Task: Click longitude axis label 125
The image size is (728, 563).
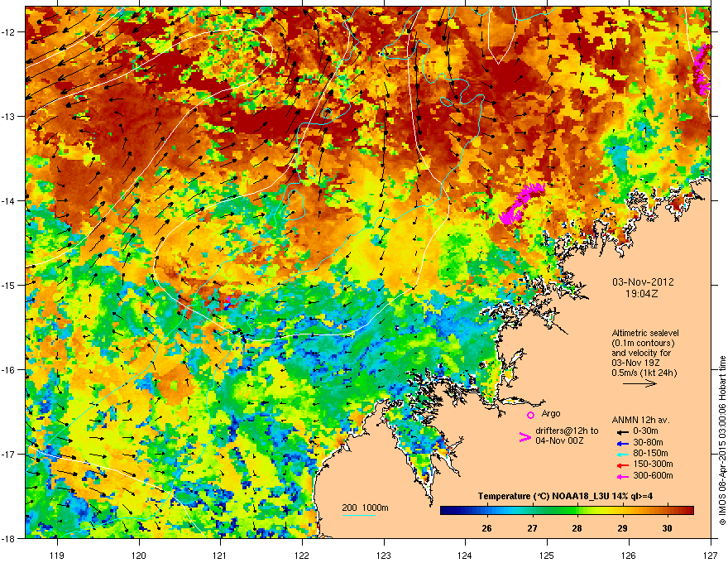Action: pyautogui.click(x=547, y=555)
